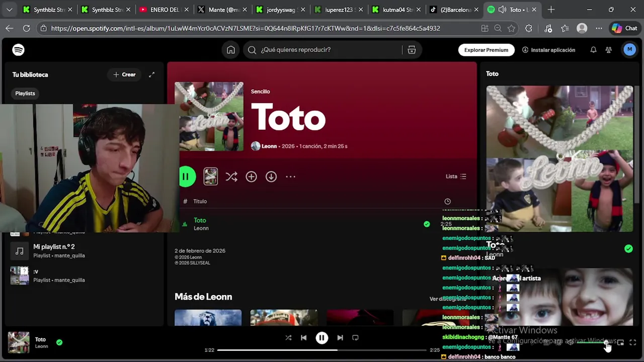Sort tracks by duration clock icon
The width and height of the screenshot is (644, 362).
tap(447, 201)
